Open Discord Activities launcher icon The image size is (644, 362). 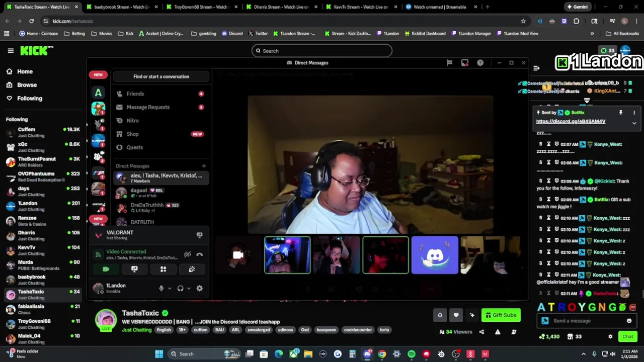pyautogui.click(x=163, y=269)
